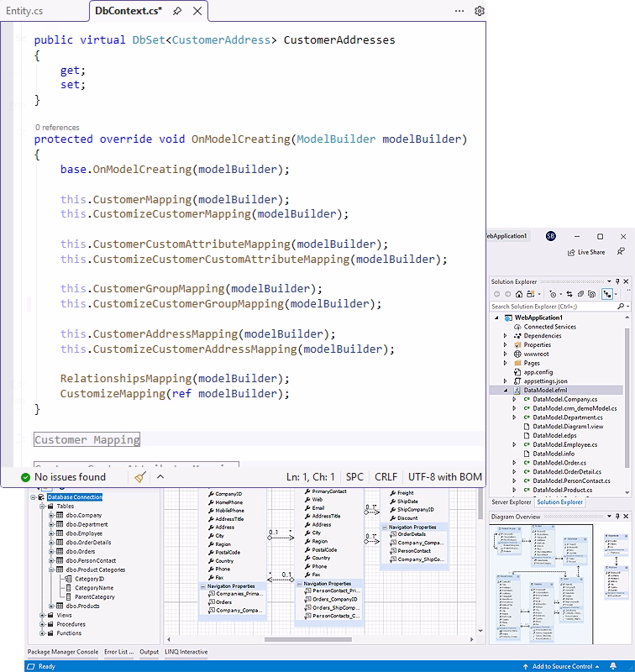Open the Output tab
Viewport: 635px width, 672px height.
pos(150,652)
